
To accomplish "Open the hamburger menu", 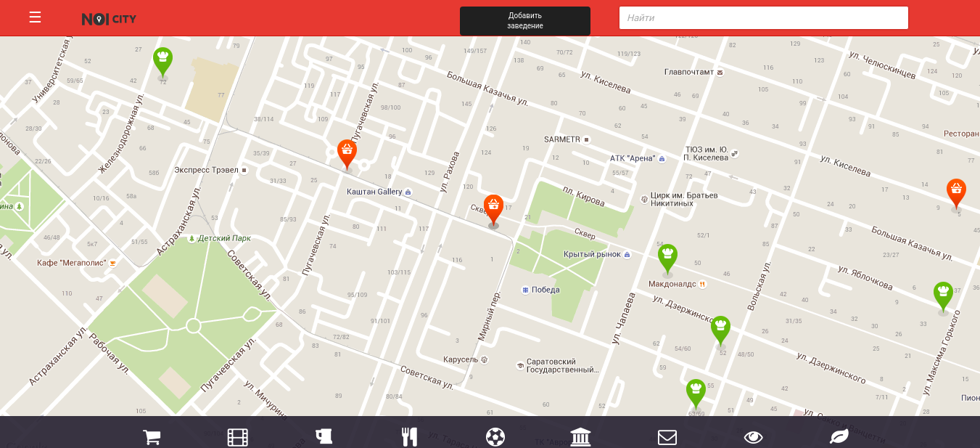I will [35, 17].
